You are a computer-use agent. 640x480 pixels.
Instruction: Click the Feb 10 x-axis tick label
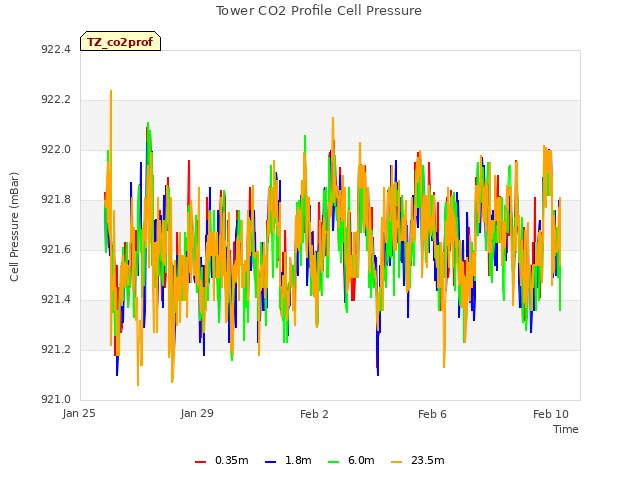551,414
